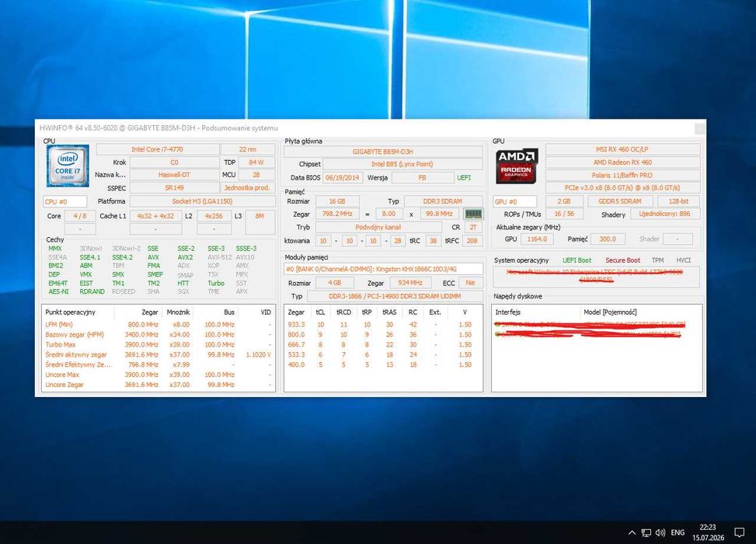Click the Socket H3 (LGA1150) field
The height and width of the screenshot is (544, 756).
coord(202,201)
